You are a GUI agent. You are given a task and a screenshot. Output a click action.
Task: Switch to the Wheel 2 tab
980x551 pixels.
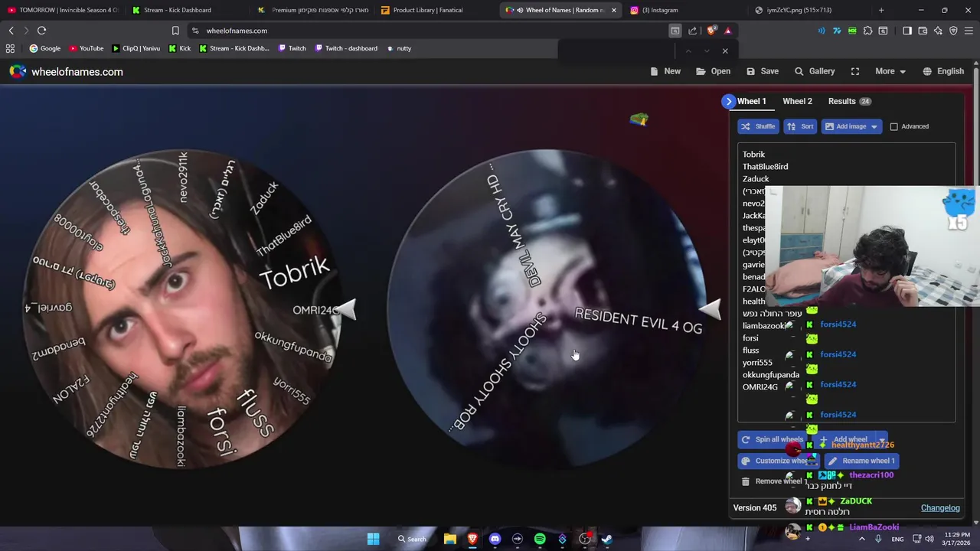point(797,101)
